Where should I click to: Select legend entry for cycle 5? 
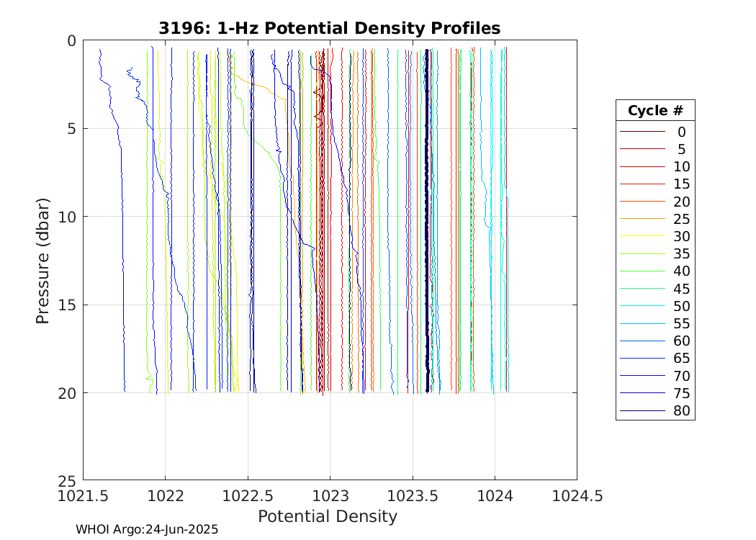tap(654, 149)
